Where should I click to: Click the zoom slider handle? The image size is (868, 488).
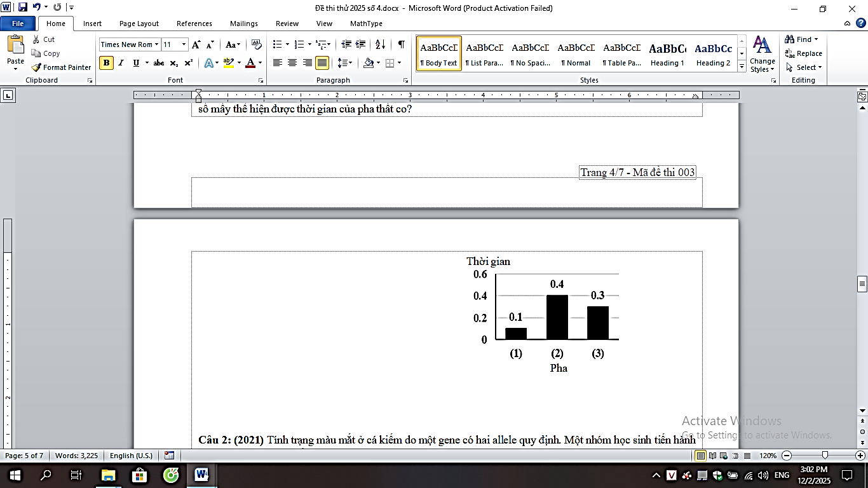pyautogui.click(x=825, y=456)
